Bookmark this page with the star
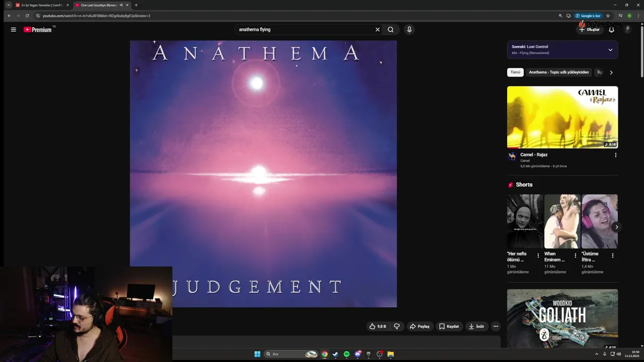 608,16
